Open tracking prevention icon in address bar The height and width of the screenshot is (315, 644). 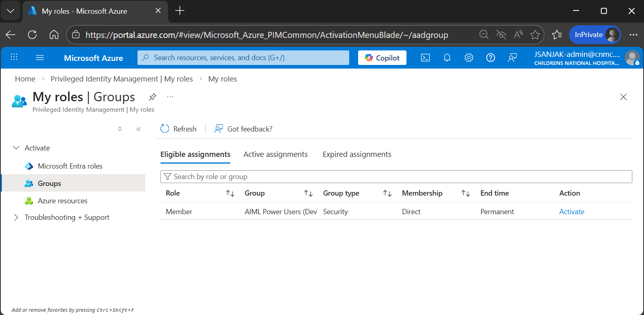(x=501, y=35)
